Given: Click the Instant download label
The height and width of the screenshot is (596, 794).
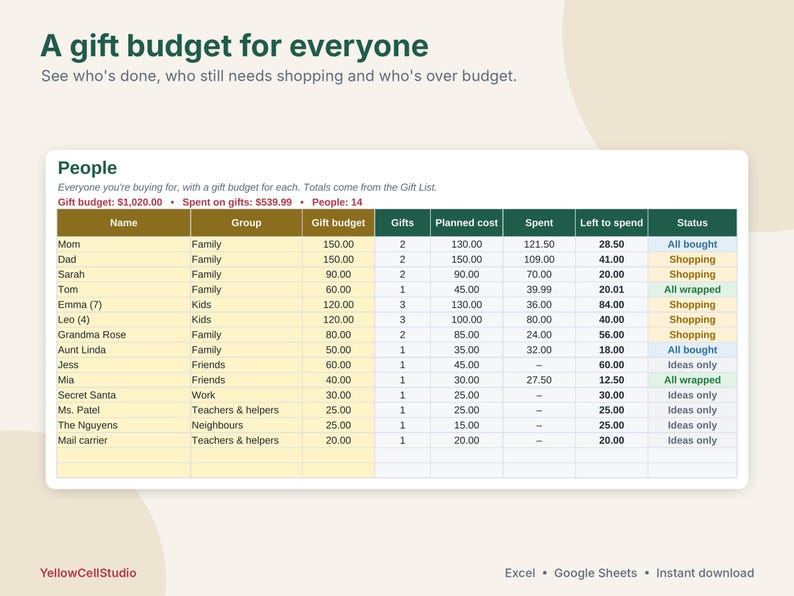Looking at the screenshot, I should pos(705,573).
